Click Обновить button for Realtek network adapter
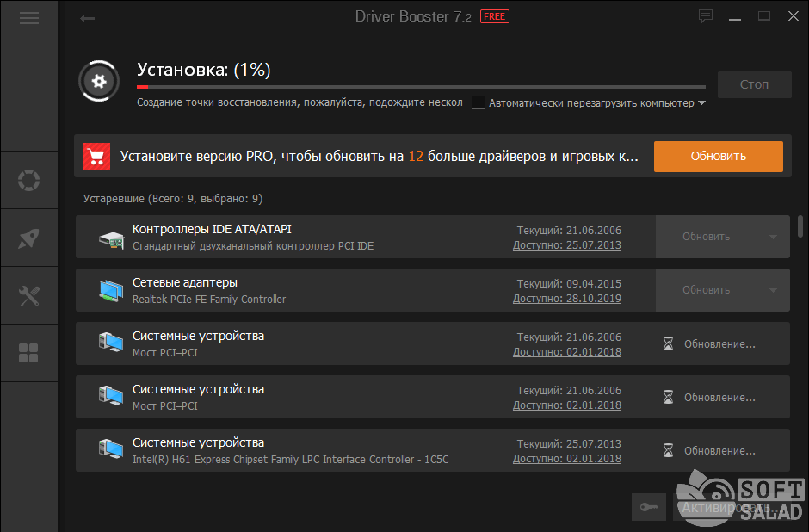This screenshot has height=532, width=809. 706,290
